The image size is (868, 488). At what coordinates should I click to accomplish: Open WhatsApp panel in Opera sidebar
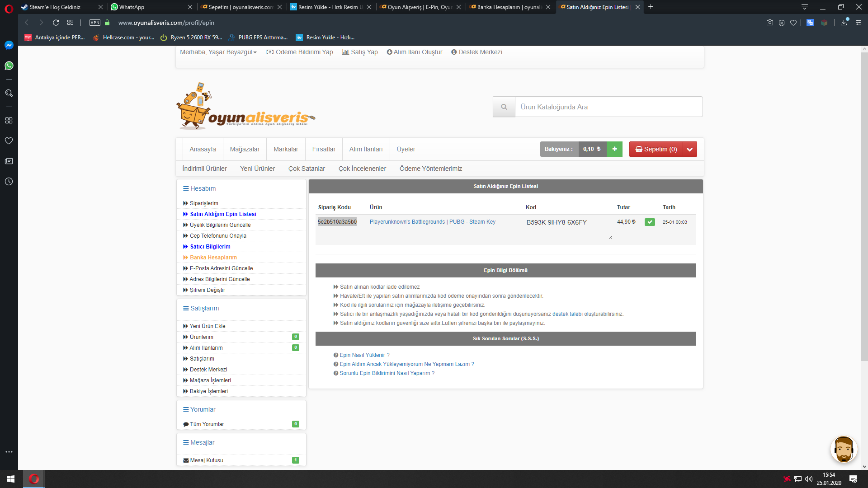coord(9,66)
